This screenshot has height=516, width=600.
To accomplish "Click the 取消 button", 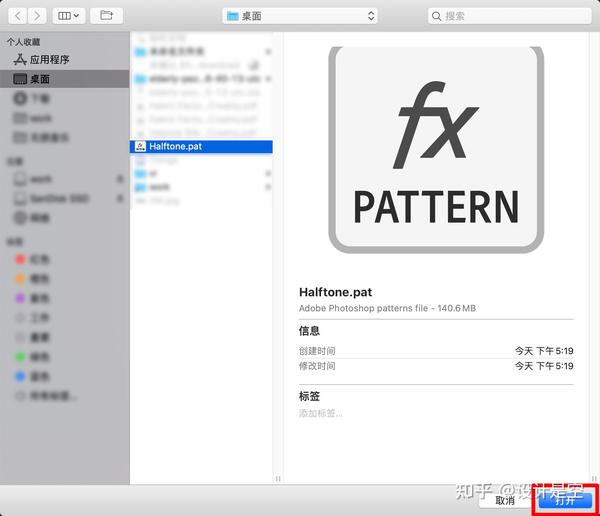I will point(505,500).
